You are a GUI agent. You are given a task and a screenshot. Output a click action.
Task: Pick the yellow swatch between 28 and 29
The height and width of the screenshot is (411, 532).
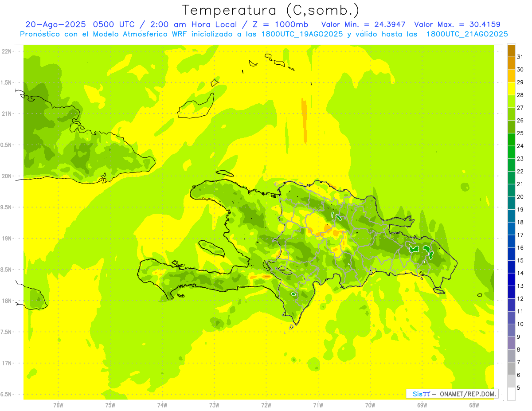[x=511, y=89]
